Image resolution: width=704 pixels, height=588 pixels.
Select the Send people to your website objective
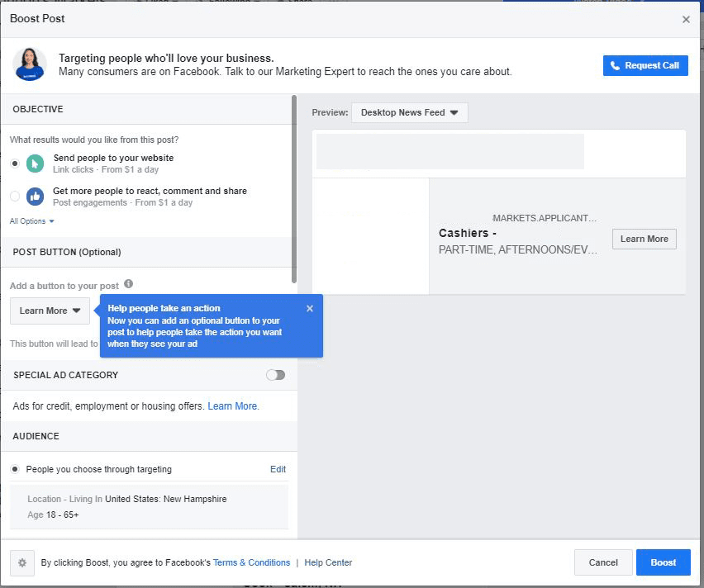(x=13, y=162)
